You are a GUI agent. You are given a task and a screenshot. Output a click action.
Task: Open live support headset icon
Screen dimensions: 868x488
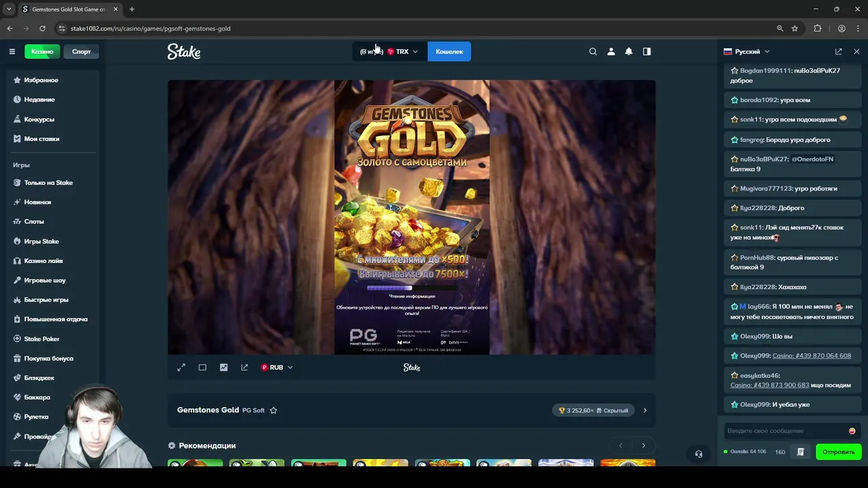698,454
